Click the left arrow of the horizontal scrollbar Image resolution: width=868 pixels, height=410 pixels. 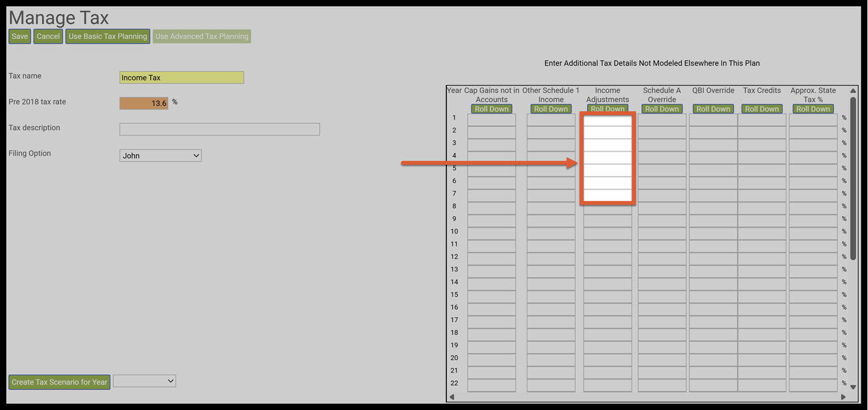pos(452,397)
